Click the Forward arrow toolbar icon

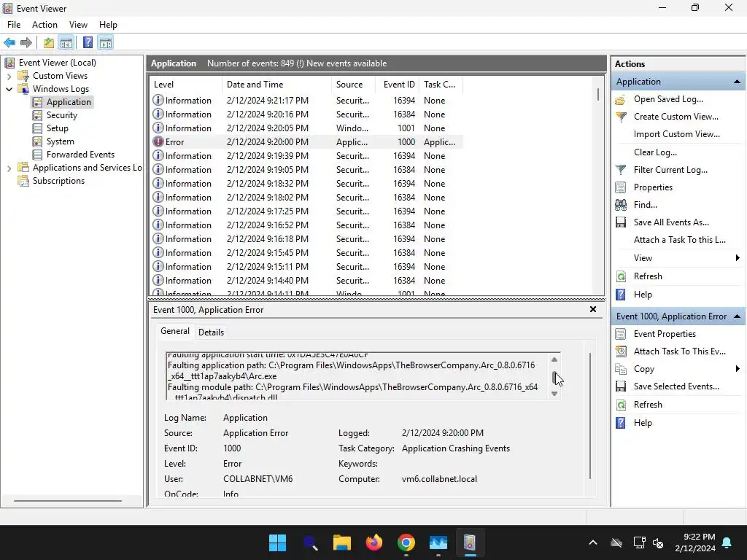point(26,42)
